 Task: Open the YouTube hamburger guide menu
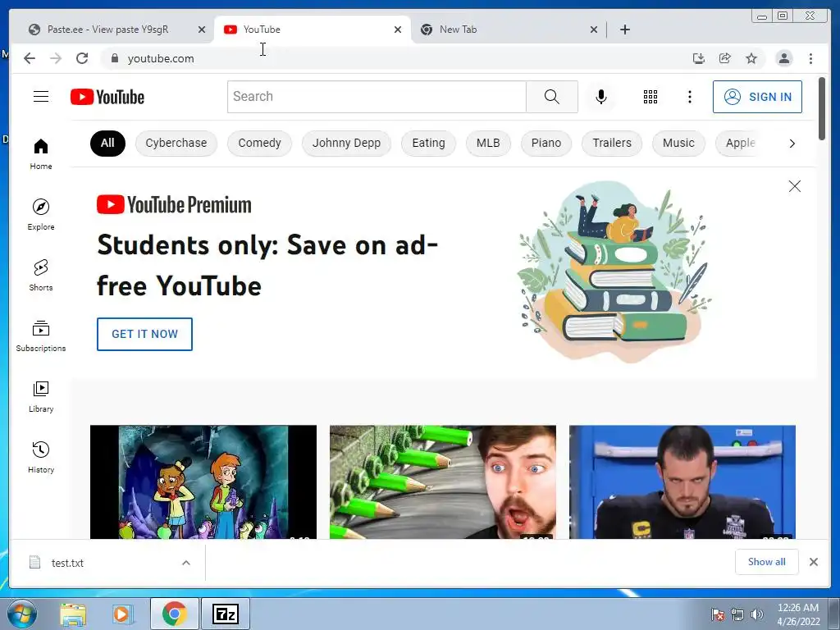(41, 97)
